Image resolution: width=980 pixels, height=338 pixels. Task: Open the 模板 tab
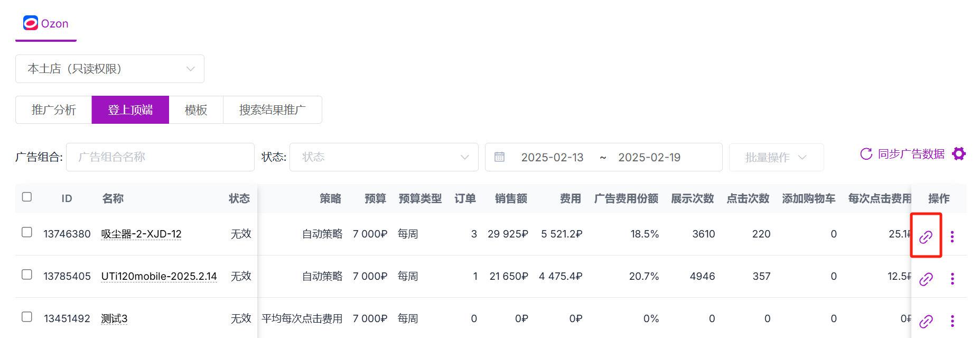coord(196,109)
